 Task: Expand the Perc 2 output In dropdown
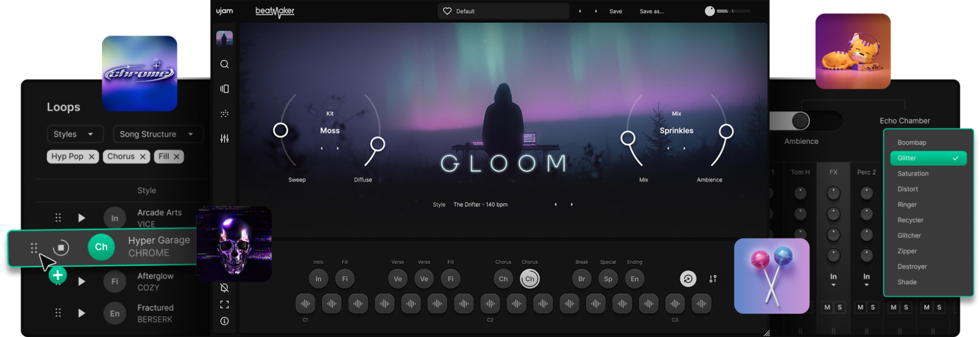tap(867, 280)
